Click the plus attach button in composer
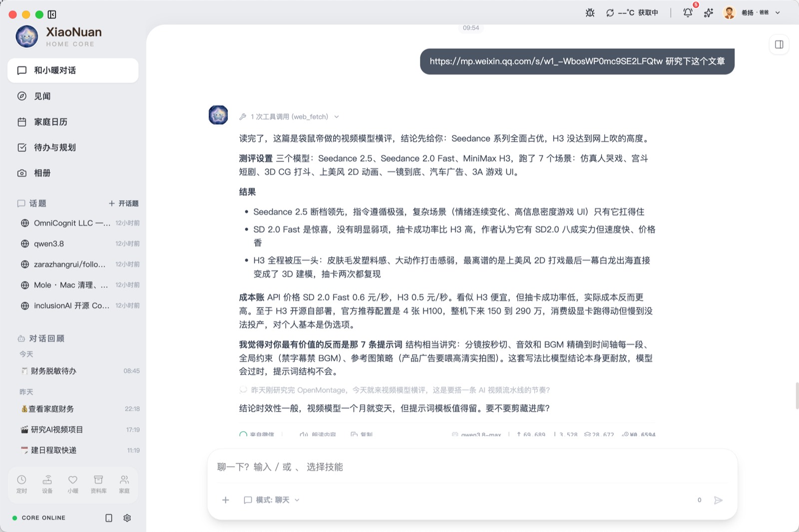Viewport: 799px width, 532px height. tap(226, 500)
